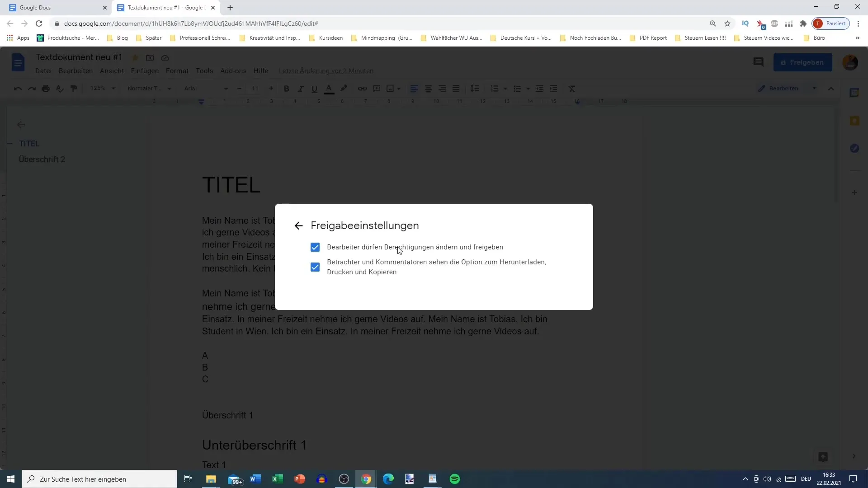The image size is (868, 488).
Task: Open the 'Datei' menu
Action: (43, 71)
